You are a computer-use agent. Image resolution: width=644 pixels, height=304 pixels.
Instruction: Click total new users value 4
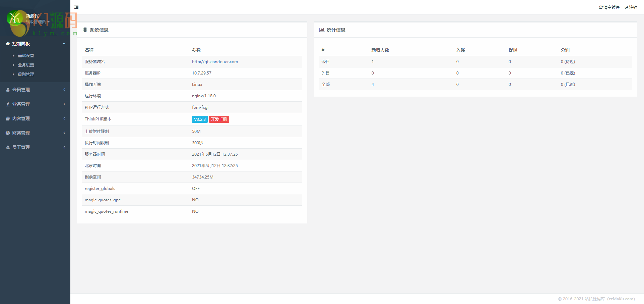coord(373,85)
